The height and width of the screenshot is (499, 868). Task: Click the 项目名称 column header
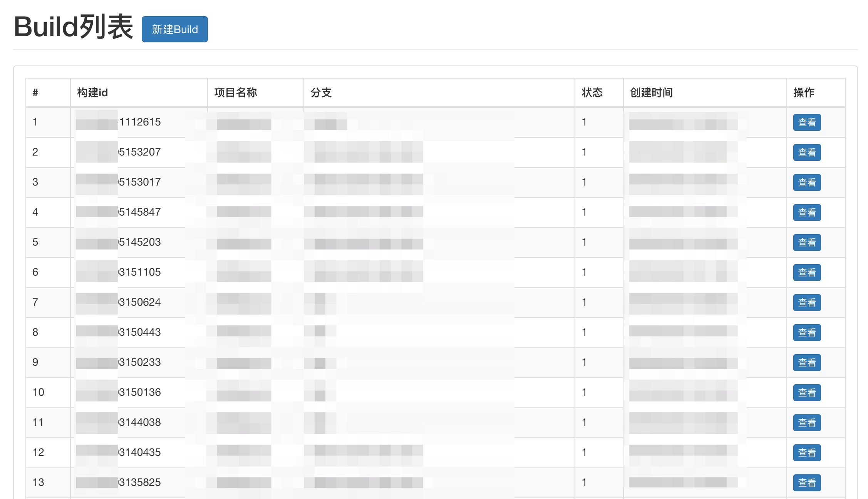pyautogui.click(x=235, y=93)
